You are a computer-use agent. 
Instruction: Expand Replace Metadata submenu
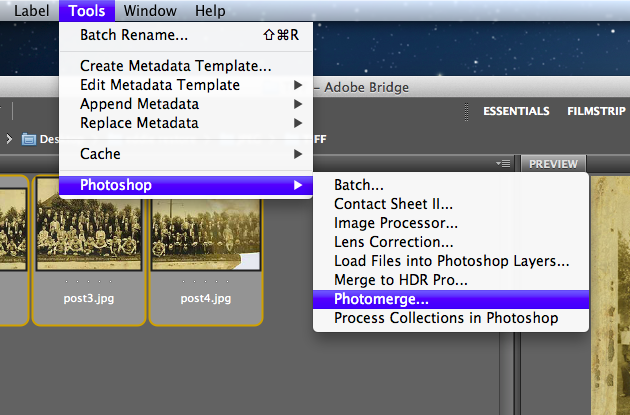(186, 123)
